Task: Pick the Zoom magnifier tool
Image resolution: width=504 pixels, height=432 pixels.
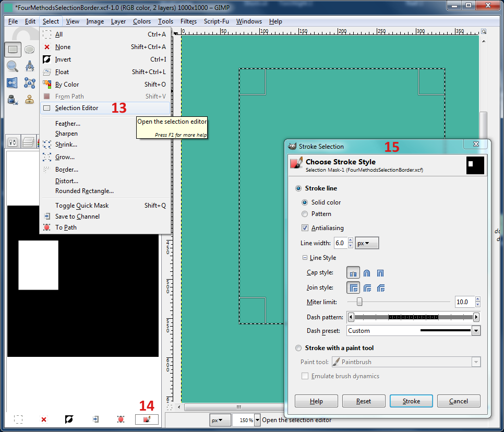Action: click(x=13, y=66)
